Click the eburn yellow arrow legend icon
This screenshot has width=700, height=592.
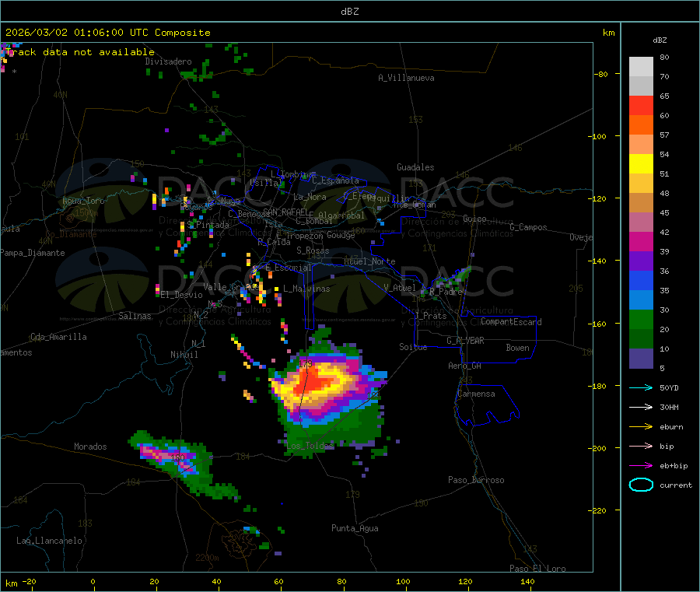click(641, 427)
